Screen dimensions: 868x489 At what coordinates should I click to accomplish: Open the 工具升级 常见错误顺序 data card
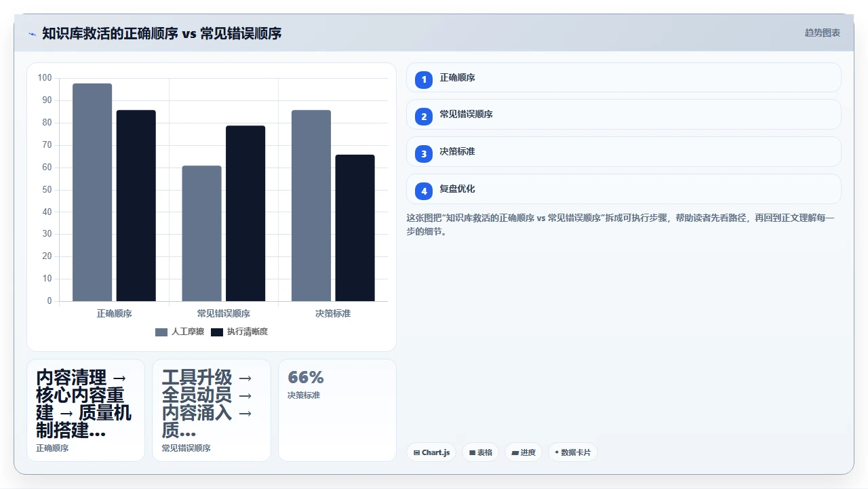tap(212, 410)
